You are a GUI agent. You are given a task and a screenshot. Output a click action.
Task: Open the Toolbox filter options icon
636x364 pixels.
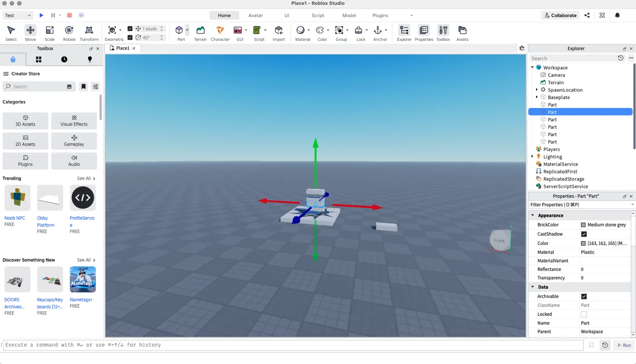click(x=95, y=86)
